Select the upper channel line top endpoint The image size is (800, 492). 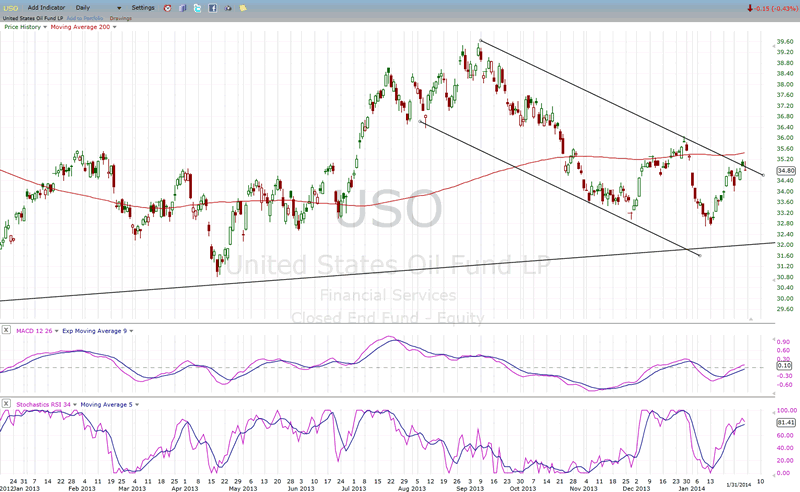pos(480,40)
